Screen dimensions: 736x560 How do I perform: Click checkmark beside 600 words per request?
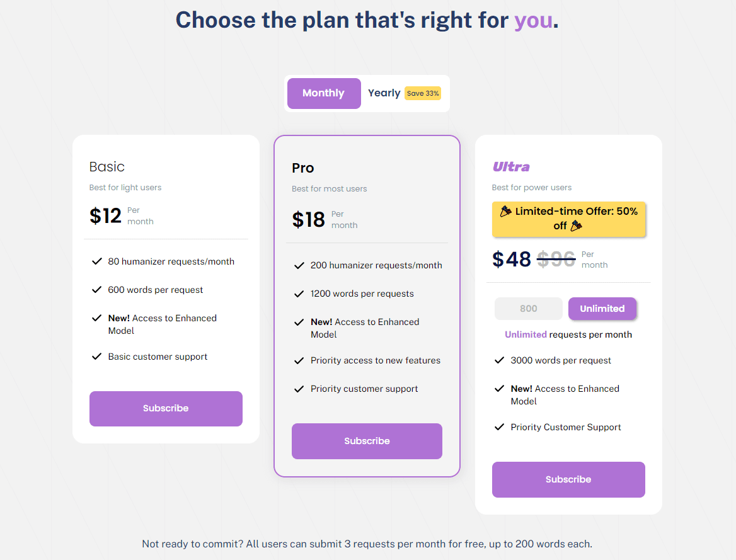(97, 290)
